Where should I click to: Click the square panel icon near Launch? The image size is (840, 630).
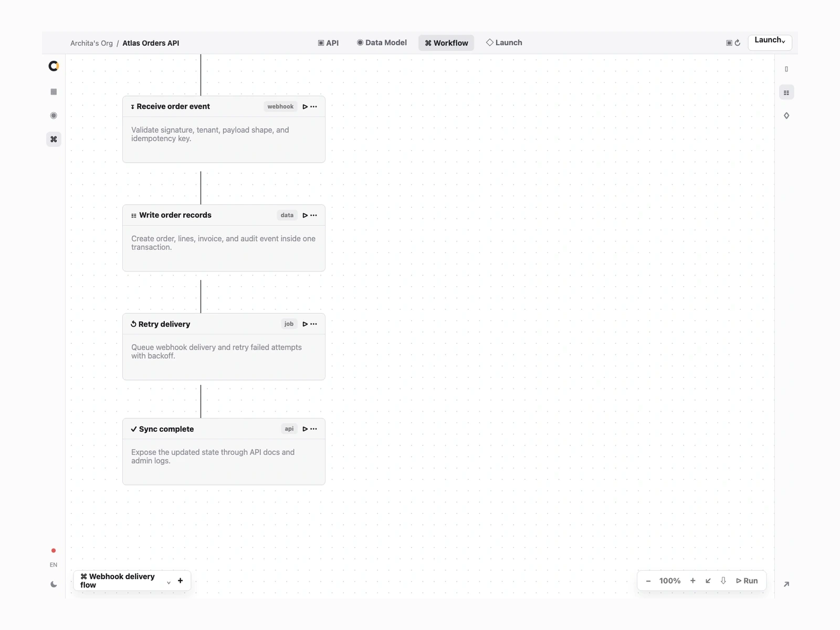pyautogui.click(x=729, y=43)
